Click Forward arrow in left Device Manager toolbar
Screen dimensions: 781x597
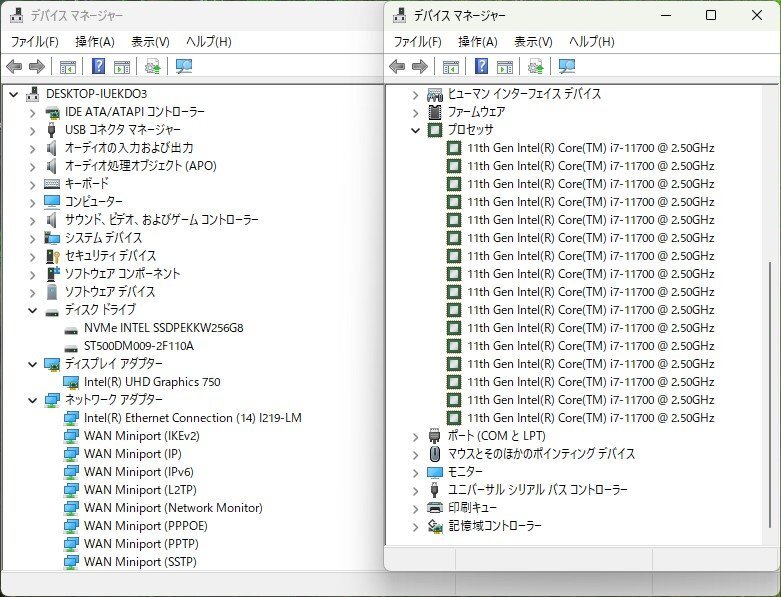tap(37, 66)
